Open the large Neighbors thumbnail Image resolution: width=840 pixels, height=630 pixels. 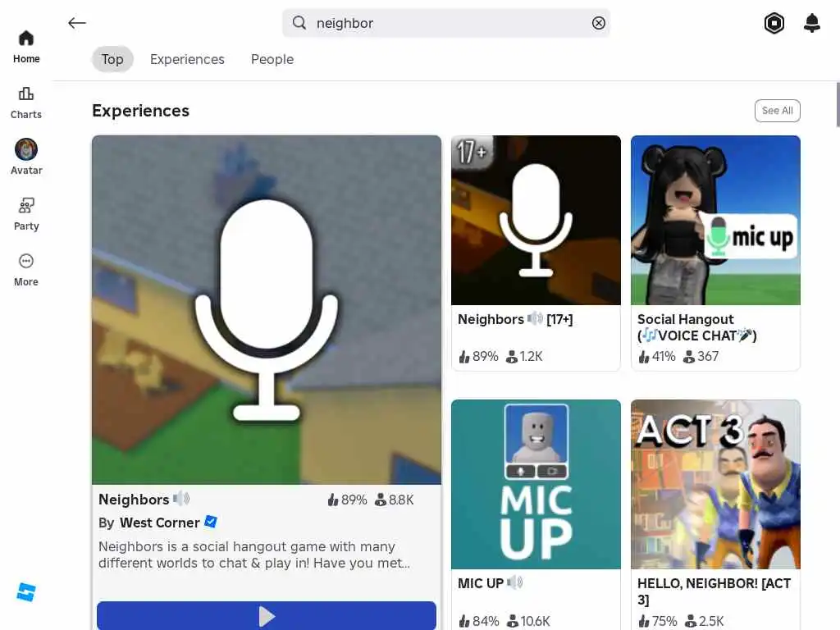tap(267, 309)
